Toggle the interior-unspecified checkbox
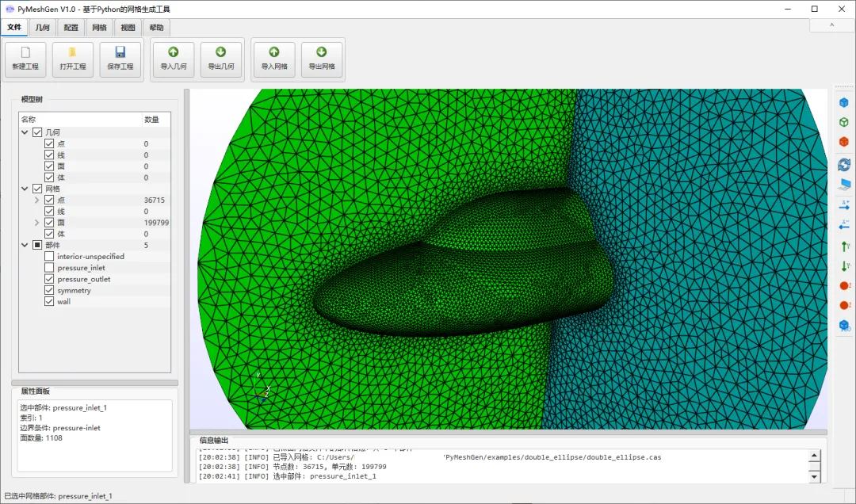This screenshot has width=856, height=504. [50, 257]
